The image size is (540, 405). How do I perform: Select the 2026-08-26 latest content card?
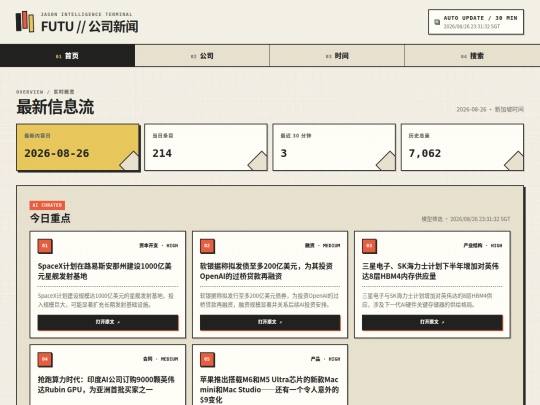pyautogui.click(x=78, y=147)
